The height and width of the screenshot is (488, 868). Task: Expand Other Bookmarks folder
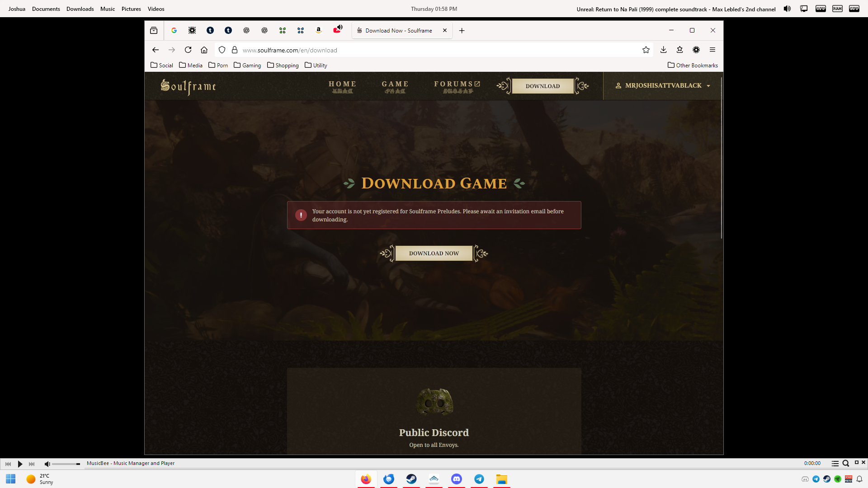(693, 65)
